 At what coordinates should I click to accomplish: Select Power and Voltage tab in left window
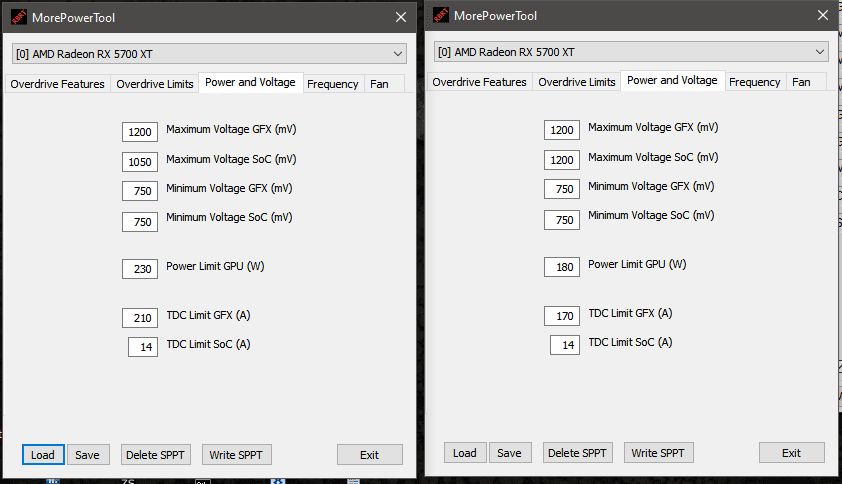pyautogui.click(x=250, y=82)
